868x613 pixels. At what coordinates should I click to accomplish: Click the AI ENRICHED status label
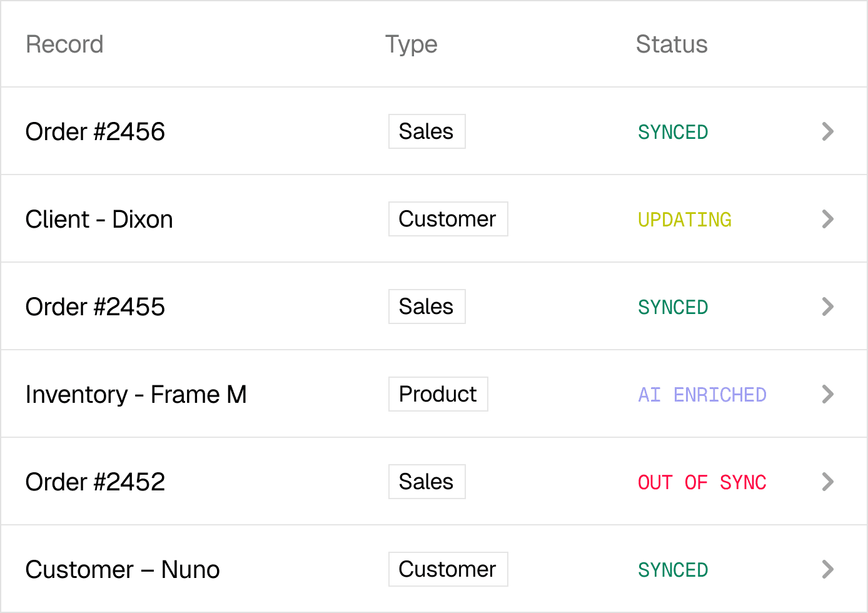[702, 395]
